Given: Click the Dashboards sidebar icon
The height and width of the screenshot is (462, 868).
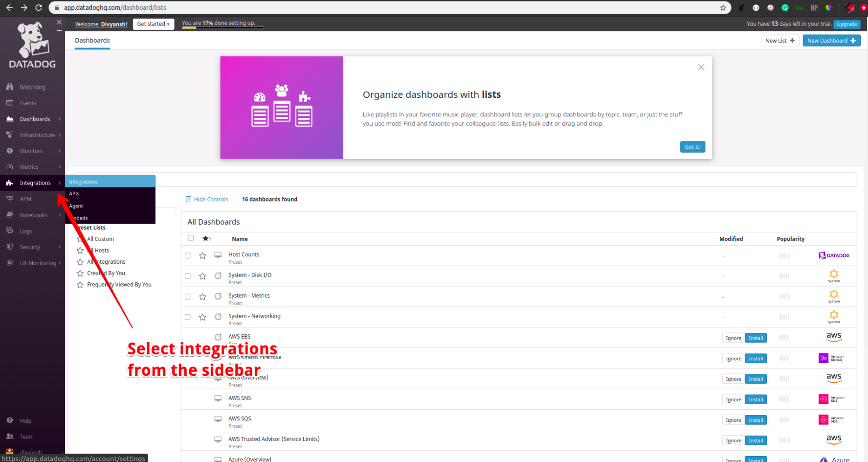Looking at the screenshot, I should (10, 119).
